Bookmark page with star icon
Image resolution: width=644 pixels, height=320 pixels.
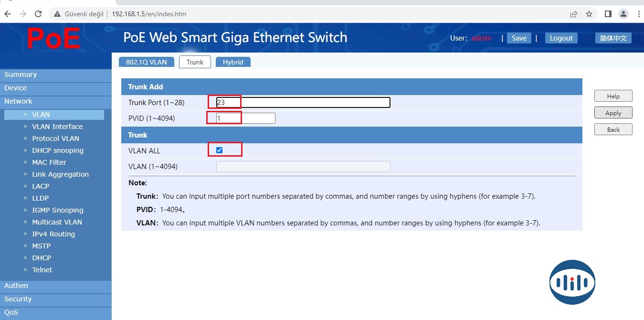click(x=589, y=14)
